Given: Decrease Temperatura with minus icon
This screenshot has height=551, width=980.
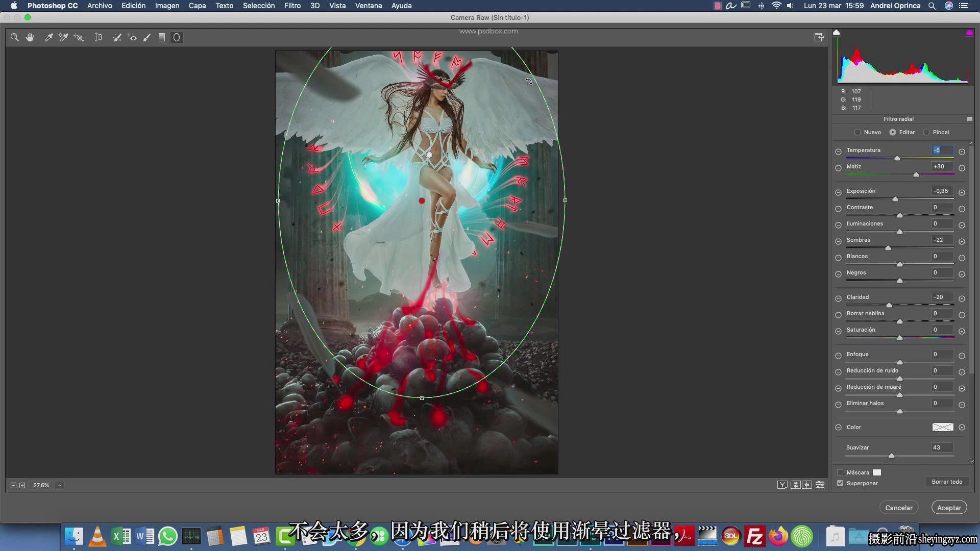Looking at the screenshot, I should pyautogui.click(x=838, y=152).
